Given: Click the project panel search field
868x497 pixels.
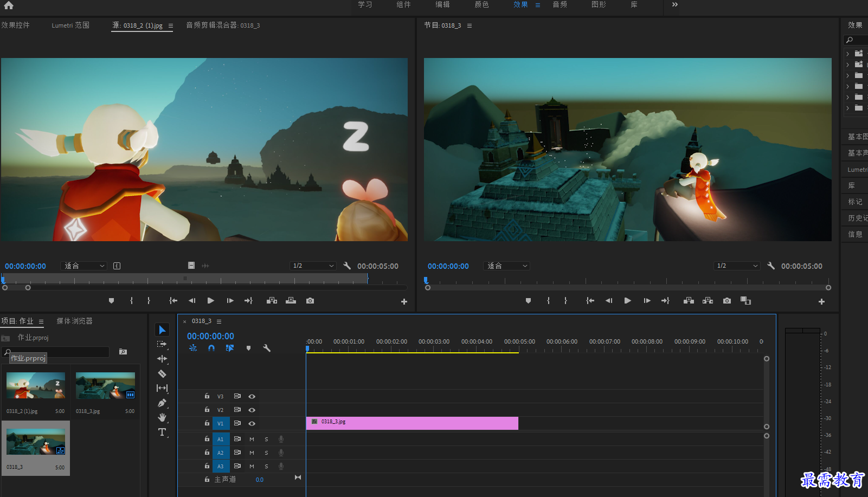Looking at the screenshot, I should click(56, 352).
